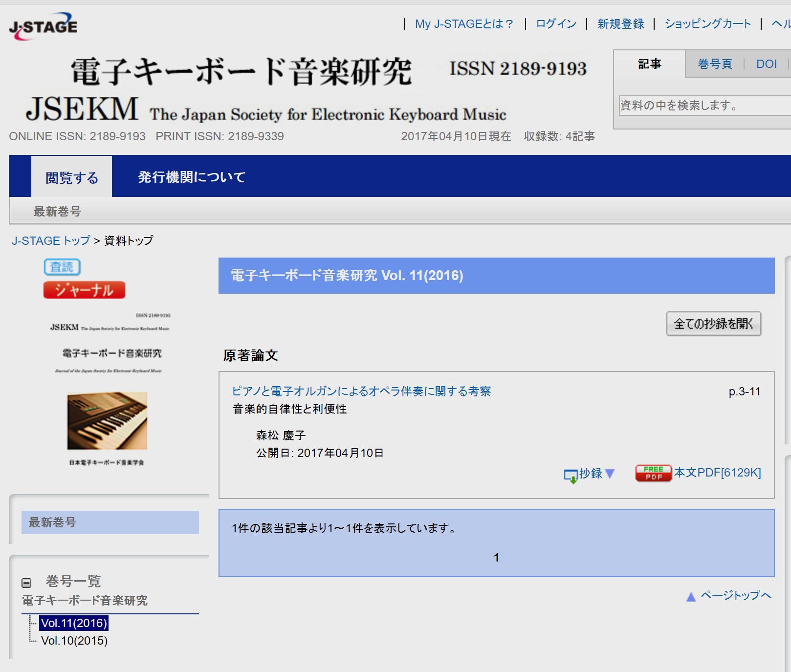Click the page range p.3-11
The image size is (791, 672).
(x=745, y=391)
